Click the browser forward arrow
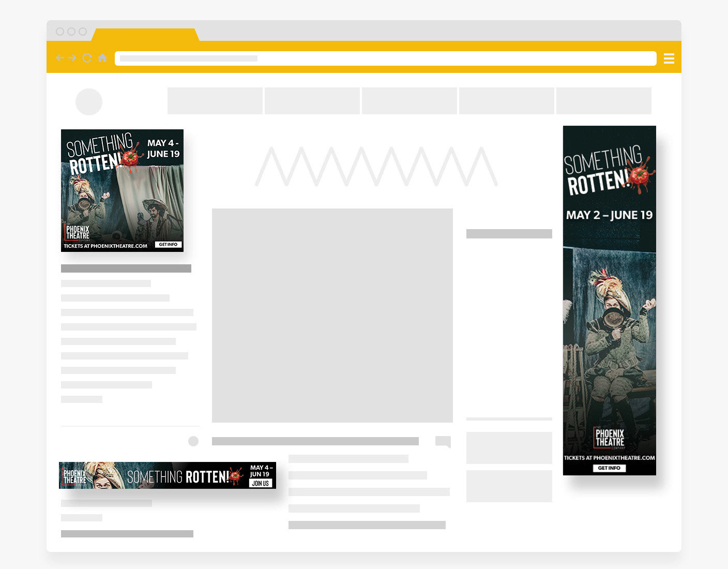Viewport: 728px width, 569px height. point(72,58)
